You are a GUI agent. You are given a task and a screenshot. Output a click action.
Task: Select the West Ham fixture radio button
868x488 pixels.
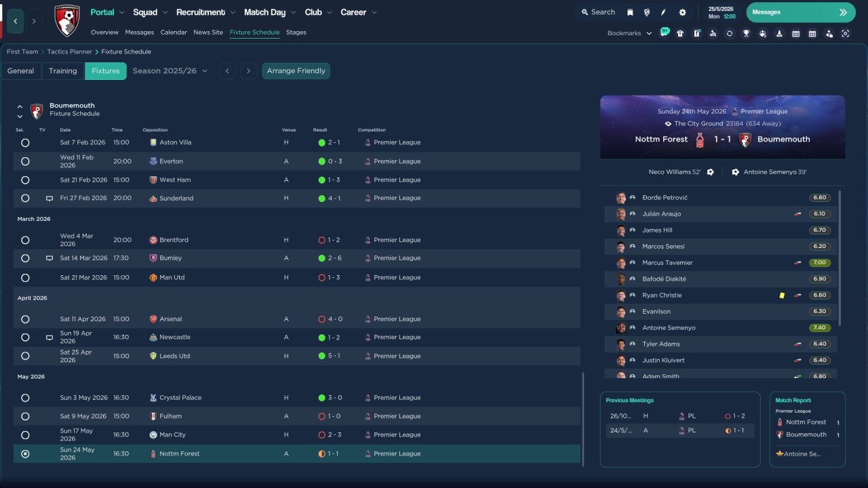pos(25,180)
